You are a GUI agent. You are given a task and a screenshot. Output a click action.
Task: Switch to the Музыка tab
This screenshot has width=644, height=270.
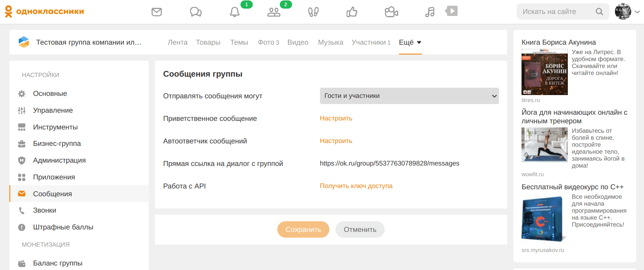tap(331, 42)
